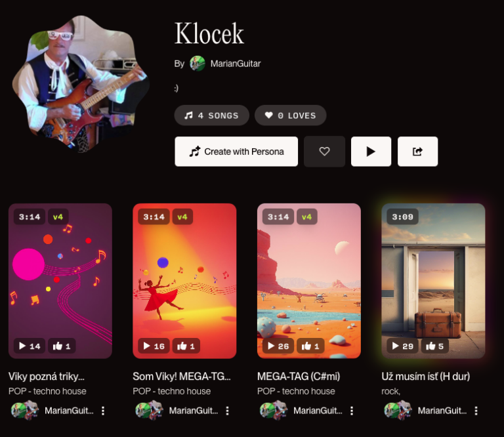Click the 0 Loves badge
The image size is (504, 437).
[x=290, y=115]
